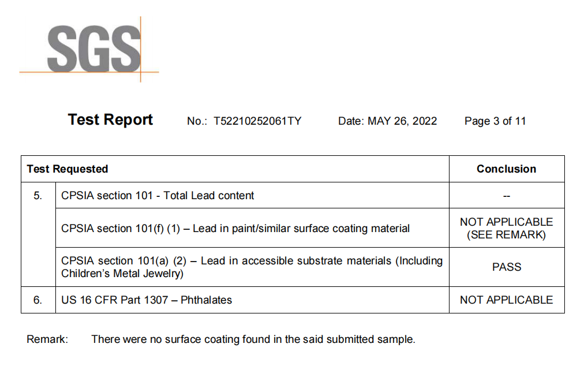Click the NOT APPLICABLE (SEE REMARK) cell

(x=506, y=229)
